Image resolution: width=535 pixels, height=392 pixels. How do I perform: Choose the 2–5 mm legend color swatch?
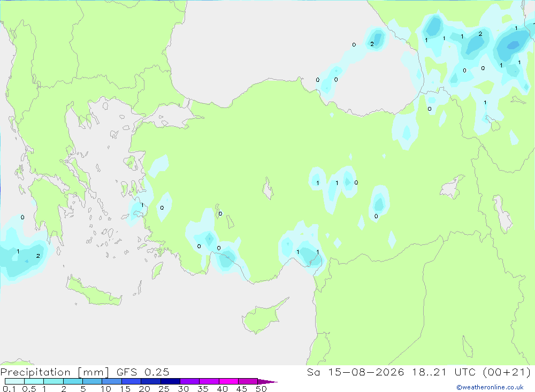tap(73, 381)
